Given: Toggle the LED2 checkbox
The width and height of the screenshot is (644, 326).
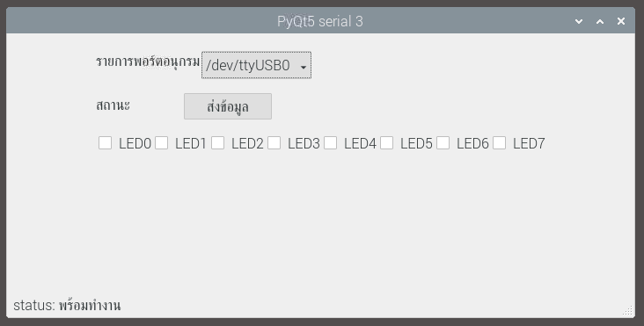Looking at the screenshot, I should [x=217, y=143].
